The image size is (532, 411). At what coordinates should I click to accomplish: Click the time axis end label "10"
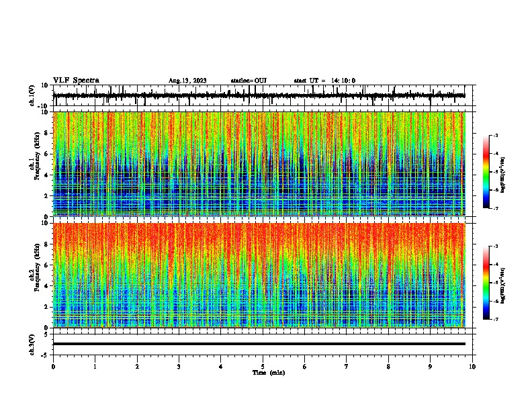(x=472, y=367)
